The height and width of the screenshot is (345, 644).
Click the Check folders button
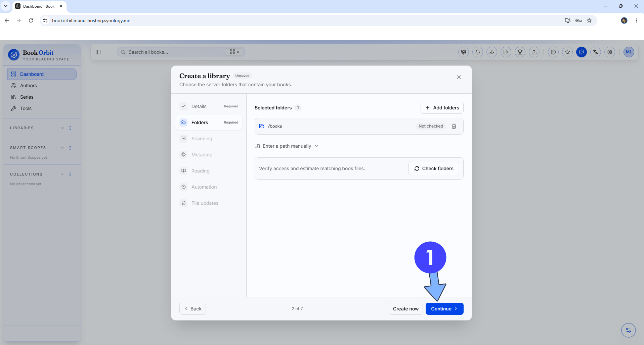click(434, 168)
